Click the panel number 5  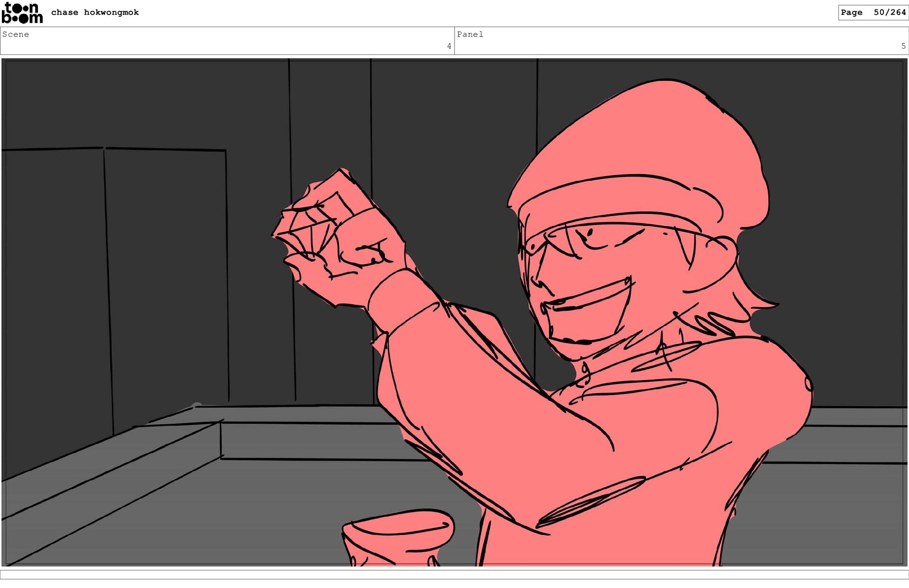903,46
